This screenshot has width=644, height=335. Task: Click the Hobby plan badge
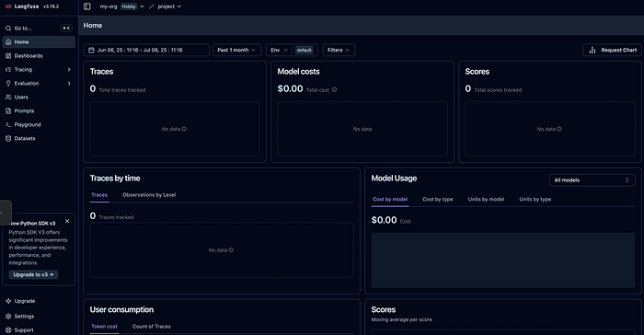click(x=129, y=6)
